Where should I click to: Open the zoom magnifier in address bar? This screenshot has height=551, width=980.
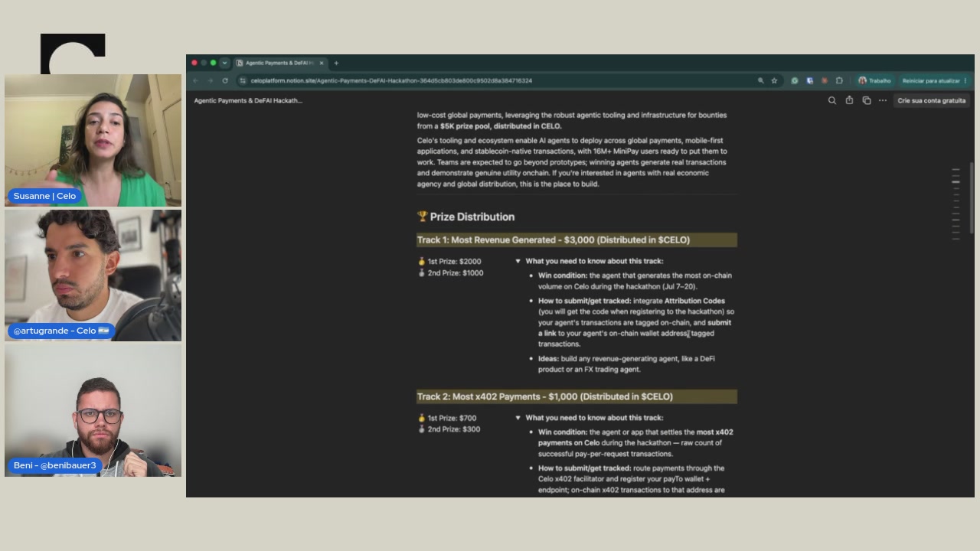760,80
